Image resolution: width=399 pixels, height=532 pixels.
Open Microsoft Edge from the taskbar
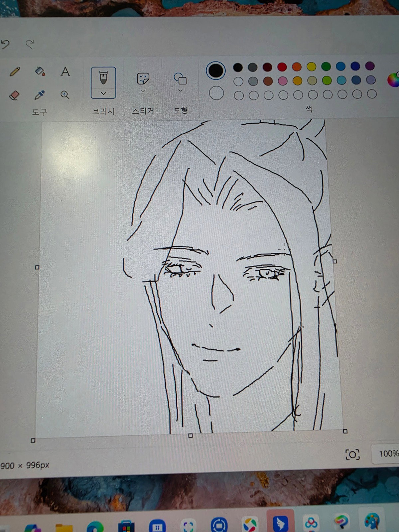tap(95, 527)
